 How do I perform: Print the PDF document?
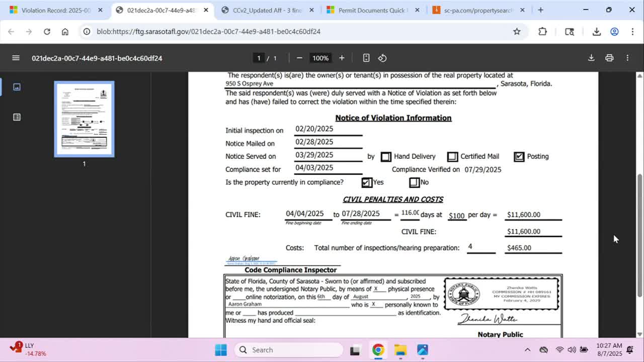point(609,58)
